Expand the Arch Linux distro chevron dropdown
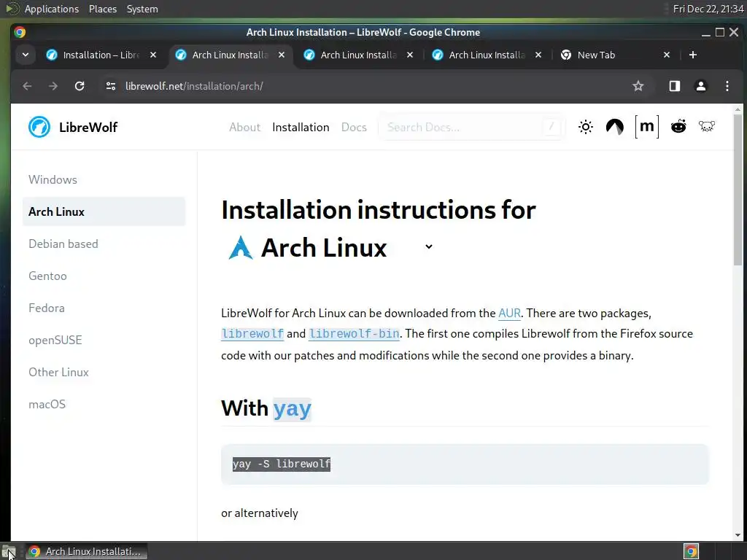This screenshot has height=560, width=747. 429,246
